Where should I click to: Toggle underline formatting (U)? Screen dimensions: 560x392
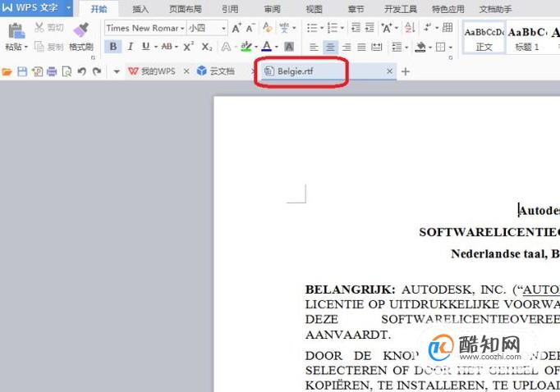pyautogui.click(x=145, y=47)
